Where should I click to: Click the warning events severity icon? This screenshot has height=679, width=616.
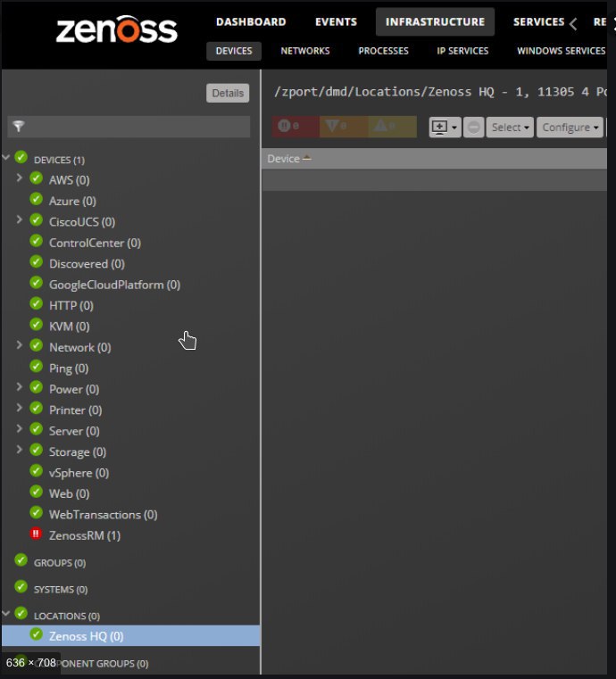click(381, 126)
